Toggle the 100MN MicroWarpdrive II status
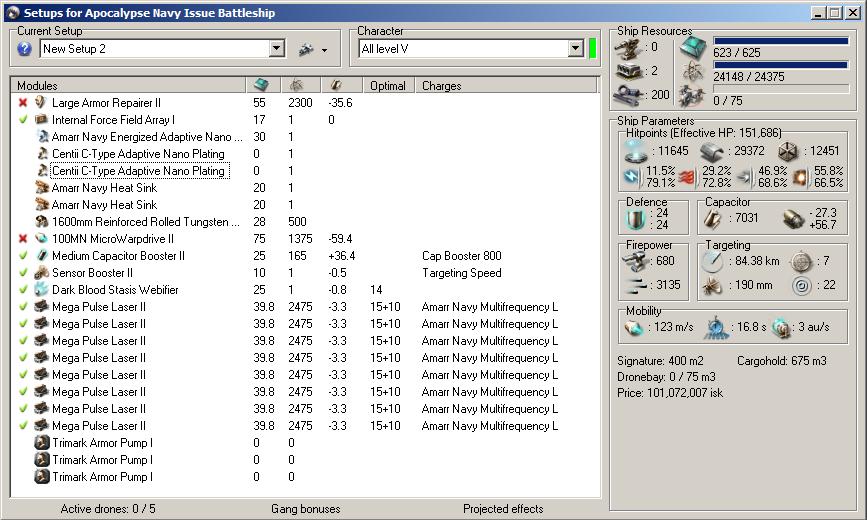This screenshot has height=520, width=867. point(22,239)
